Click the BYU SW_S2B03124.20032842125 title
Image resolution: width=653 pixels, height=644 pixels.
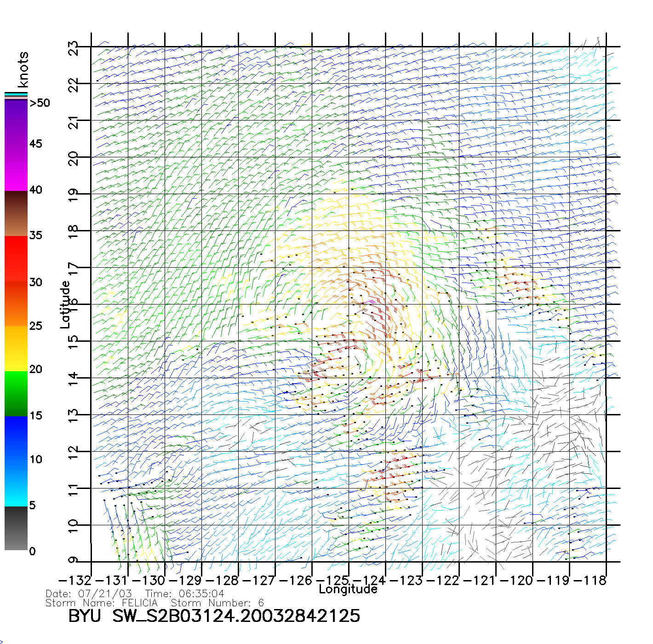click(x=214, y=616)
